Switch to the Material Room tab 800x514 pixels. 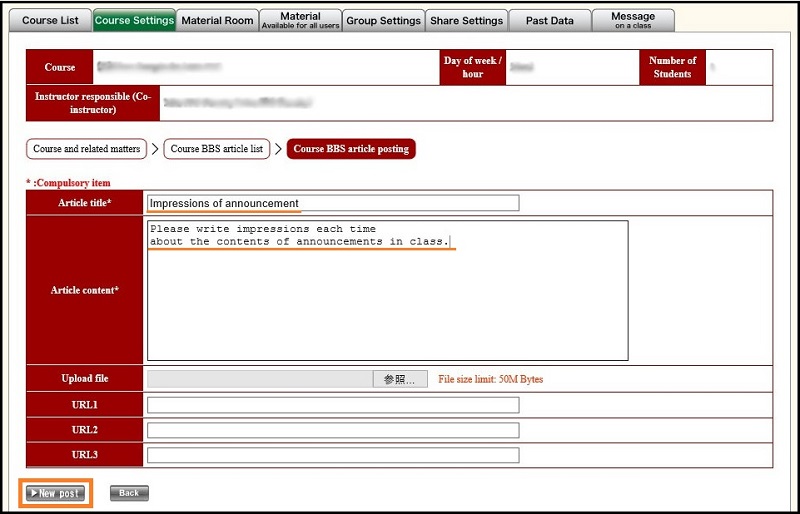tap(217, 20)
